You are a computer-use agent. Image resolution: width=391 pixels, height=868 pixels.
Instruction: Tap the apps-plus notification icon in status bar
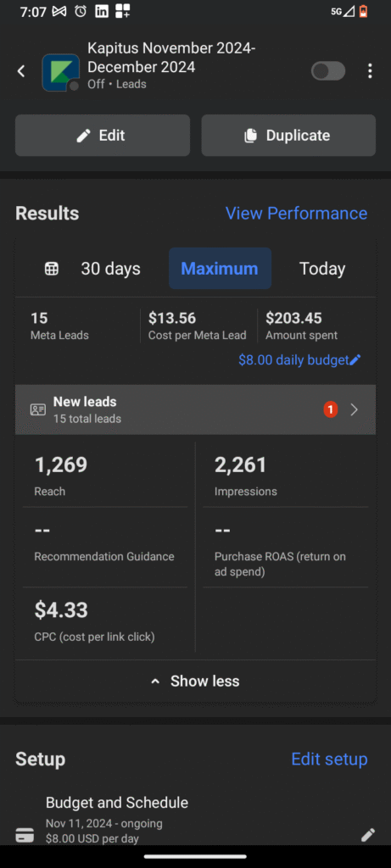click(123, 11)
